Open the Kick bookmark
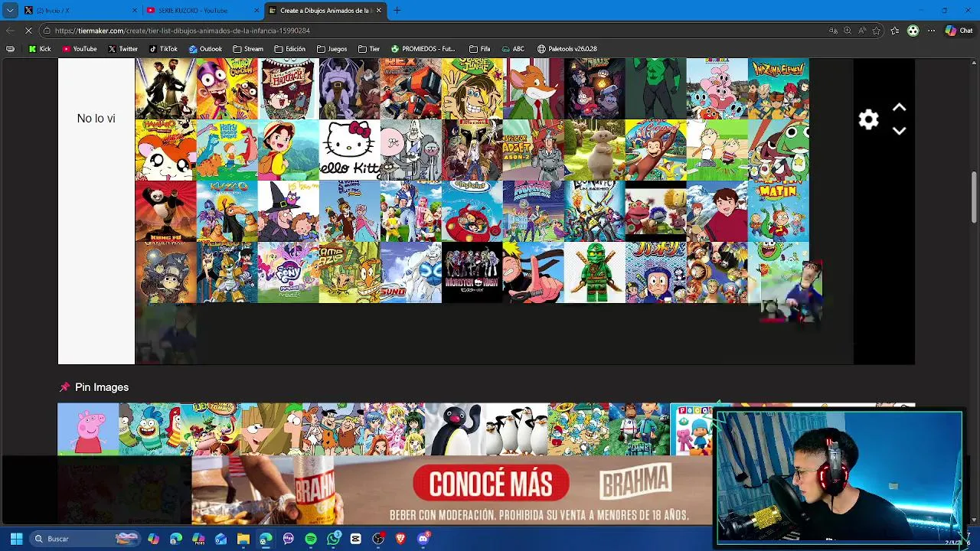The width and height of the screenshot is (980, 551). coord(40,49)
